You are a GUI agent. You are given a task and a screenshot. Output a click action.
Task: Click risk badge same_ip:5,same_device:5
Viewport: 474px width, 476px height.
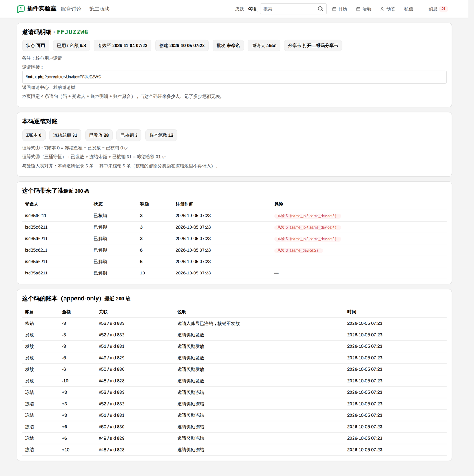pyautogui.click(x=307, y=216)
